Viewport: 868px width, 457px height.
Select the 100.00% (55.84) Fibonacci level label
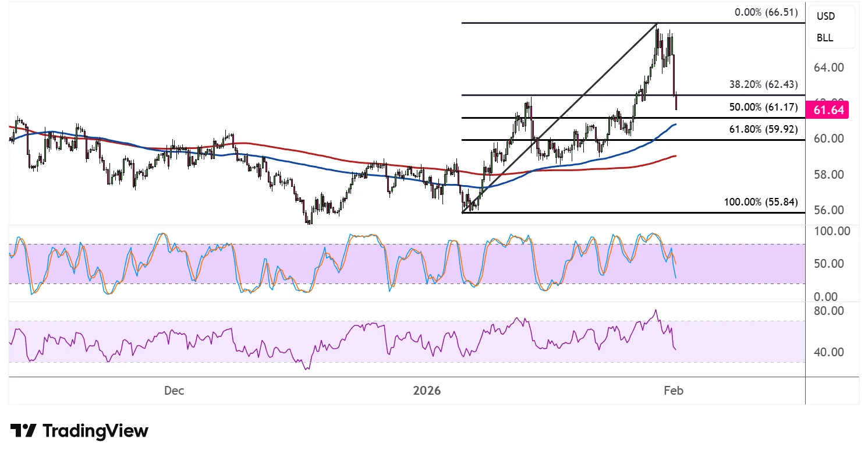[760, 203]
